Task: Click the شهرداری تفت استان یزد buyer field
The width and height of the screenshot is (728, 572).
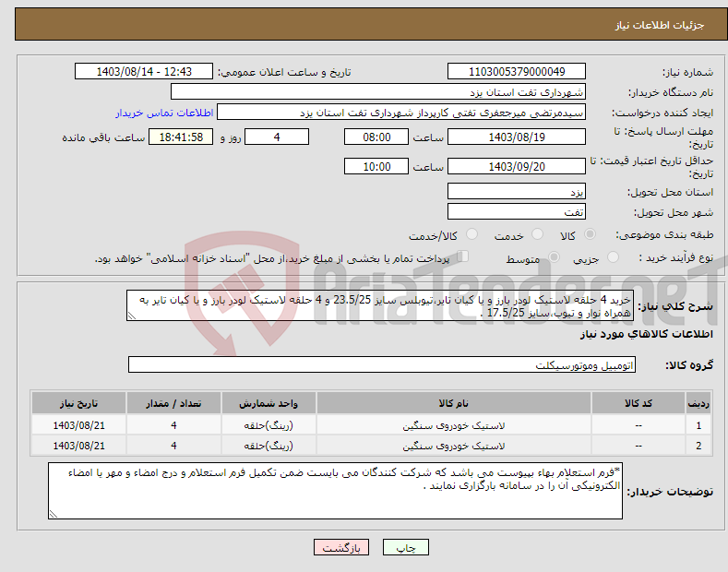Action: [x=378, y=91]
